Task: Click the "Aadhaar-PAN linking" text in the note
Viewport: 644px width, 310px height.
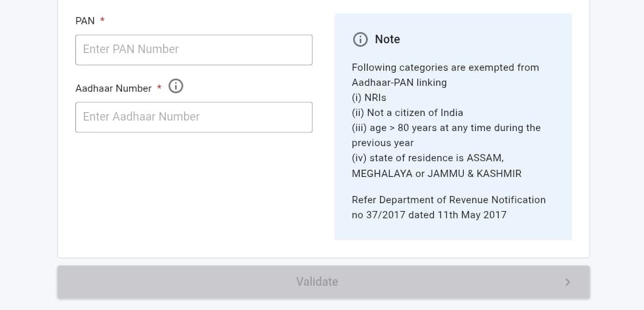Action: point(399,83)
